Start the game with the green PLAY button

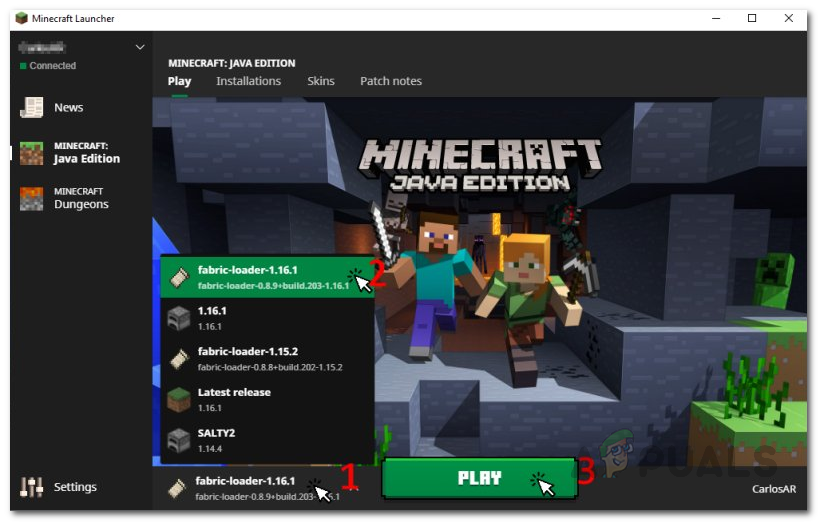[x=479, y=478]
